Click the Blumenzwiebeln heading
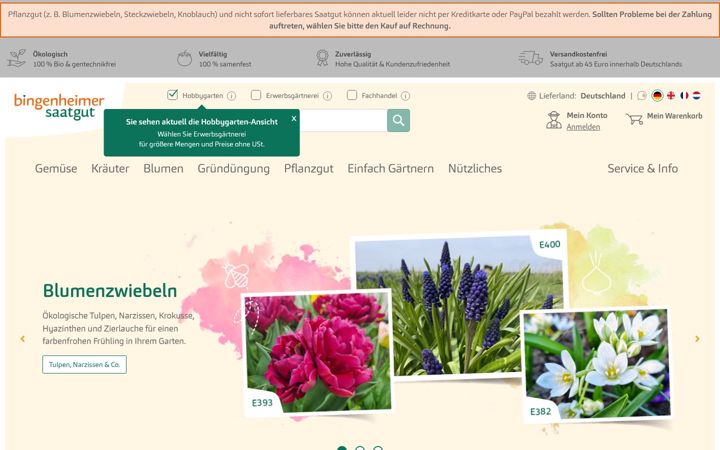The height and width of the screenshot is (450, 720). (110, 291)
